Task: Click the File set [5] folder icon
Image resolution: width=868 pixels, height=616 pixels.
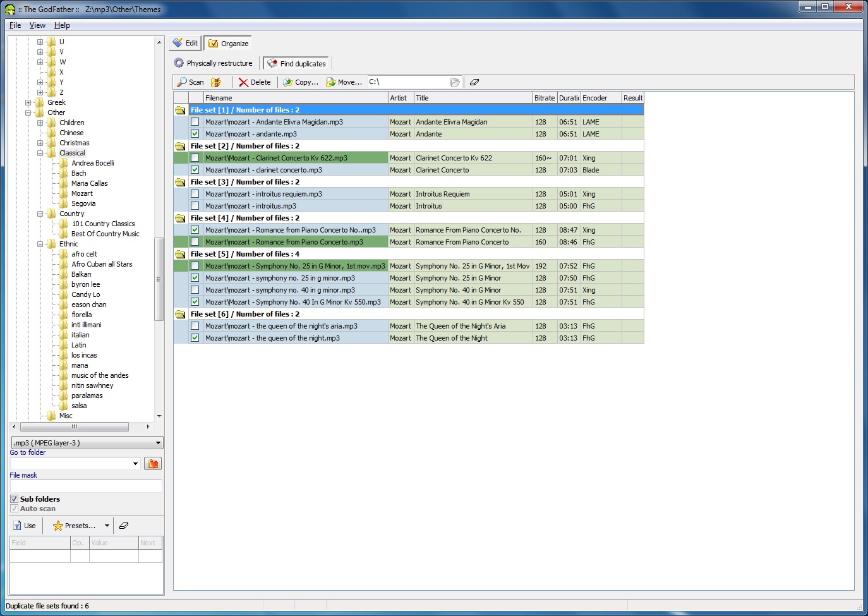Action: (181, 254)
